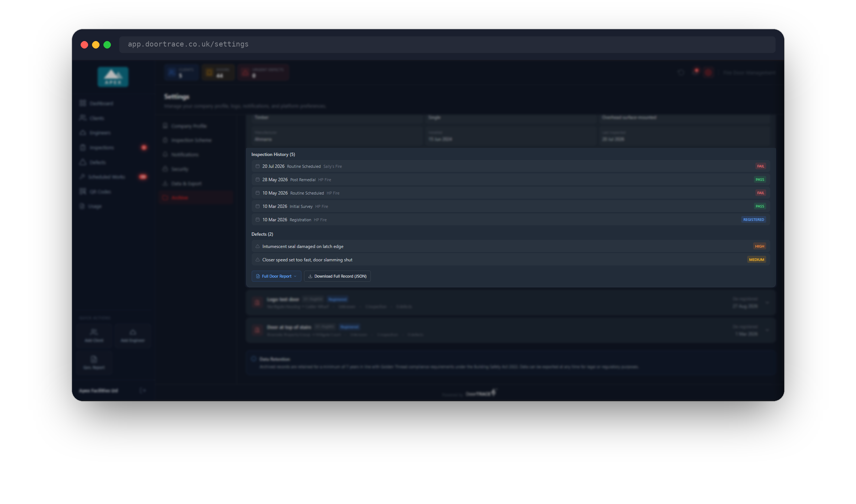
Task: Select the '20 Jul 2026' date text
Action: click(273, 166)
